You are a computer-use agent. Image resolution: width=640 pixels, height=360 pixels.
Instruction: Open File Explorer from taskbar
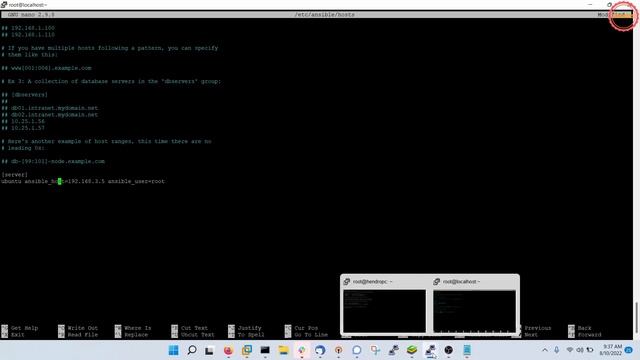click(x=283, y=350)
